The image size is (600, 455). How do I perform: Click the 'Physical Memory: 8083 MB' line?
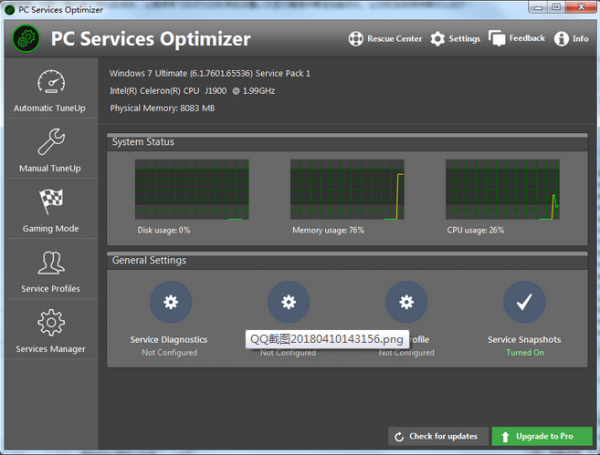coord(162,108)
